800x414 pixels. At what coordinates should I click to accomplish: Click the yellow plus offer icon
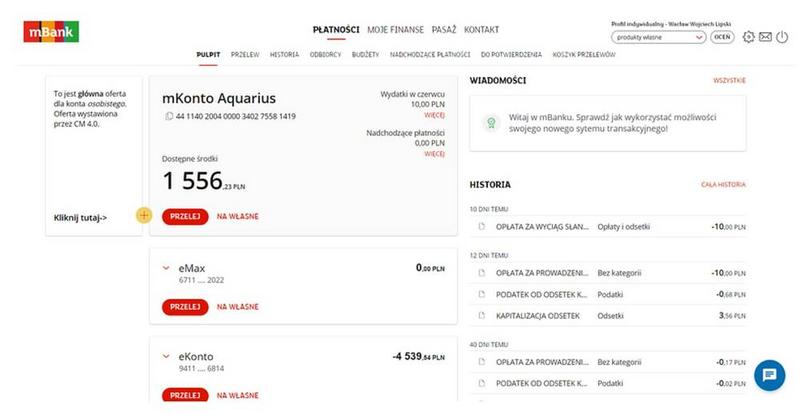[144, 216]
